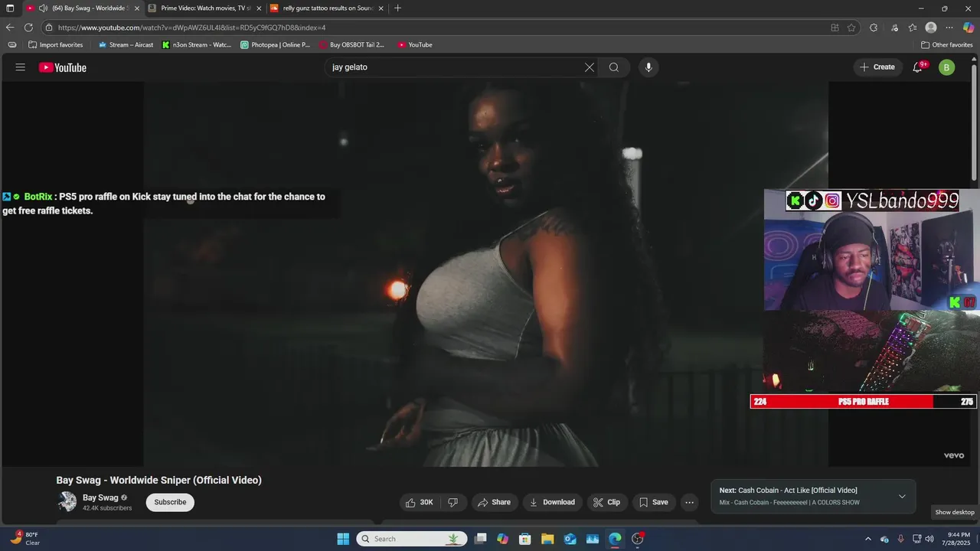Open Edge tab actions menu icon
Screen dimensions: 980x551
[x=10, y=8]
